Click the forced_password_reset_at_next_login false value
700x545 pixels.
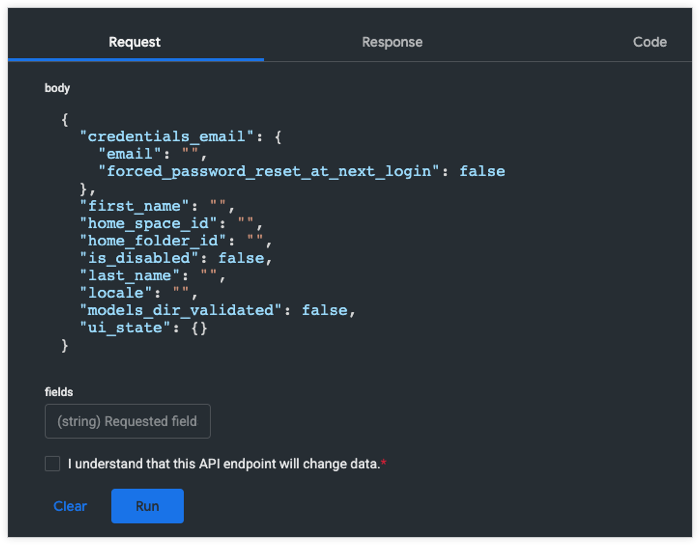tap(482, 171)
